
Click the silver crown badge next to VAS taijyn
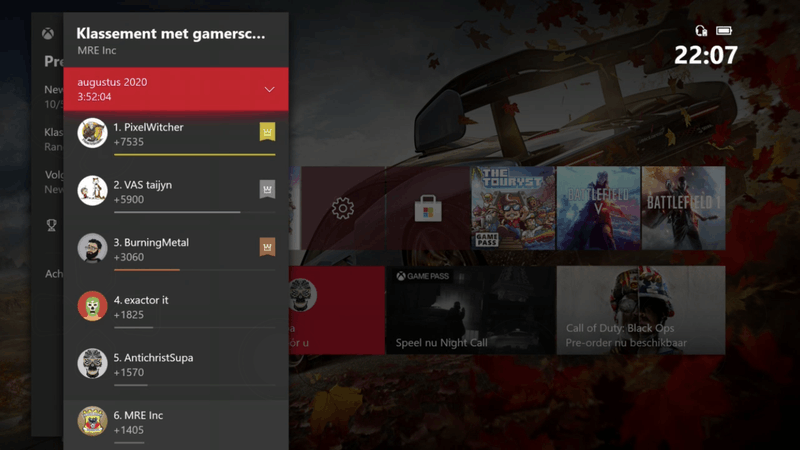pyautogui.click(x=267, y=189)
